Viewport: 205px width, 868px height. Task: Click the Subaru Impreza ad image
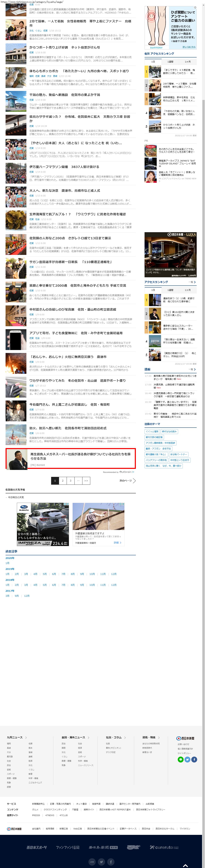pyautogui.click(x=43, y=524)
